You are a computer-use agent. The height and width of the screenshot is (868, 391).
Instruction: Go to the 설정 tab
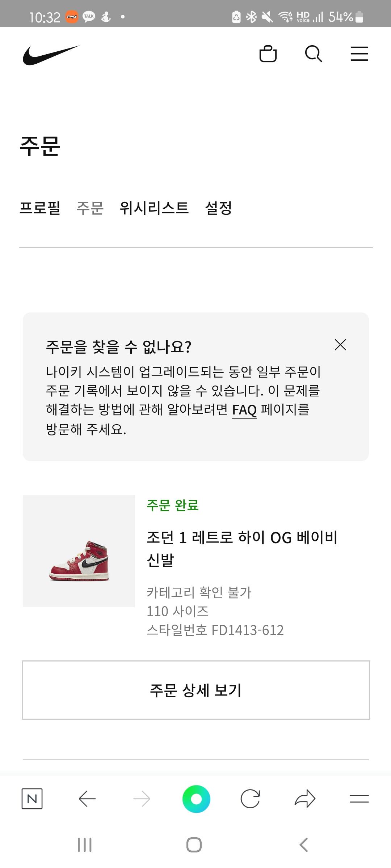[x=218, y=208]
